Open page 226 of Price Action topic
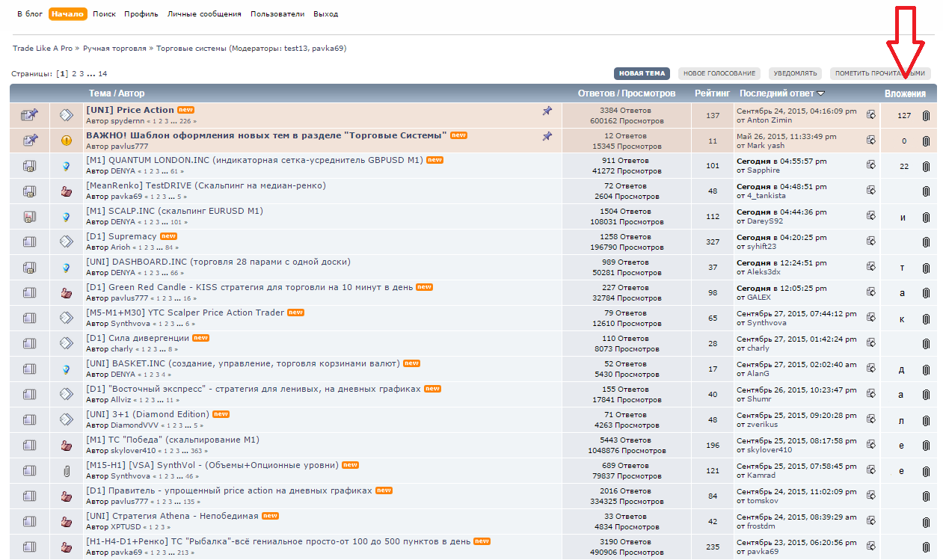The height and width of the screenshot is (560, 943). (x=184, y=121)
